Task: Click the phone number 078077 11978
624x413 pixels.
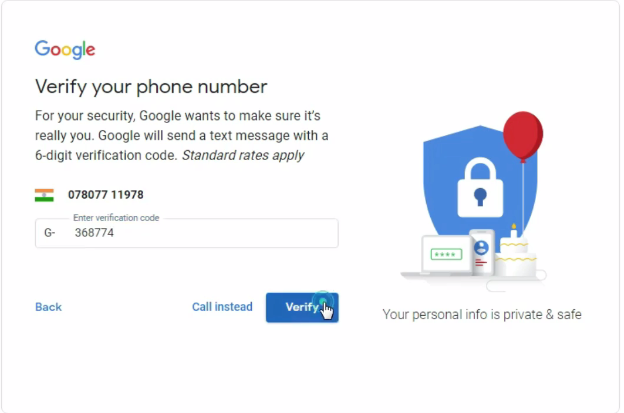Action: [x=105, y=195]
